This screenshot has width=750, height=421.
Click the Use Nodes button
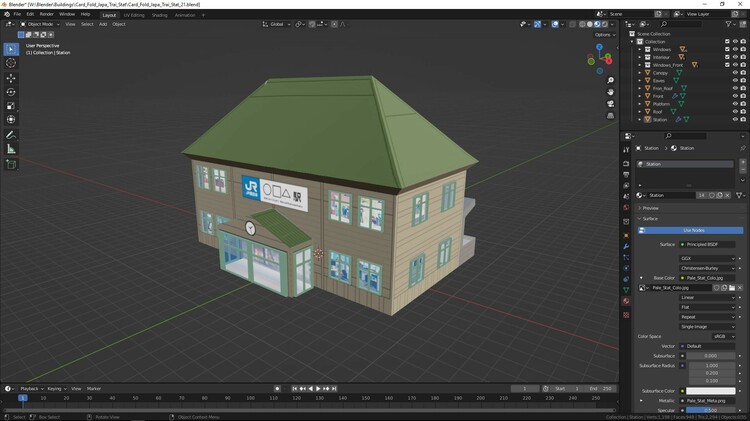(x=693, y=230)
